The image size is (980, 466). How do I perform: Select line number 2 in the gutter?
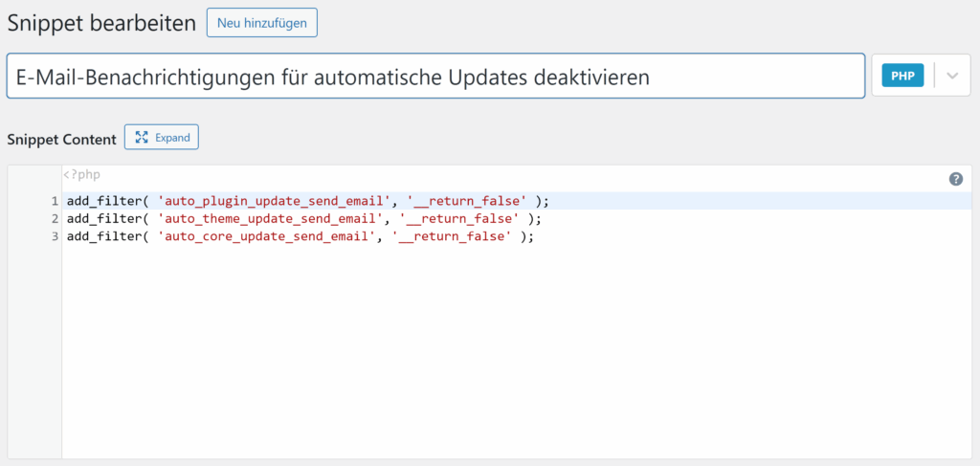pos(56,219)
